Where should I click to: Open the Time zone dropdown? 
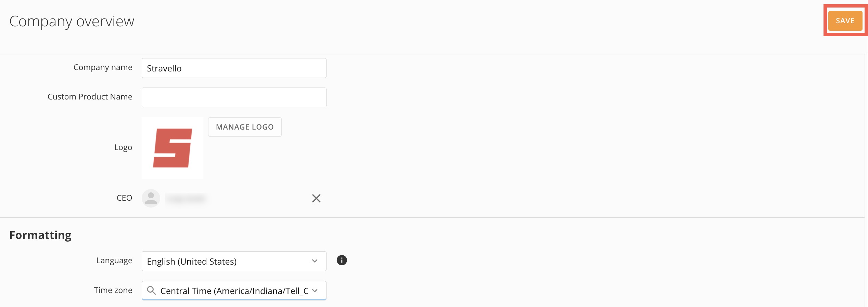(x=234, y=291)
